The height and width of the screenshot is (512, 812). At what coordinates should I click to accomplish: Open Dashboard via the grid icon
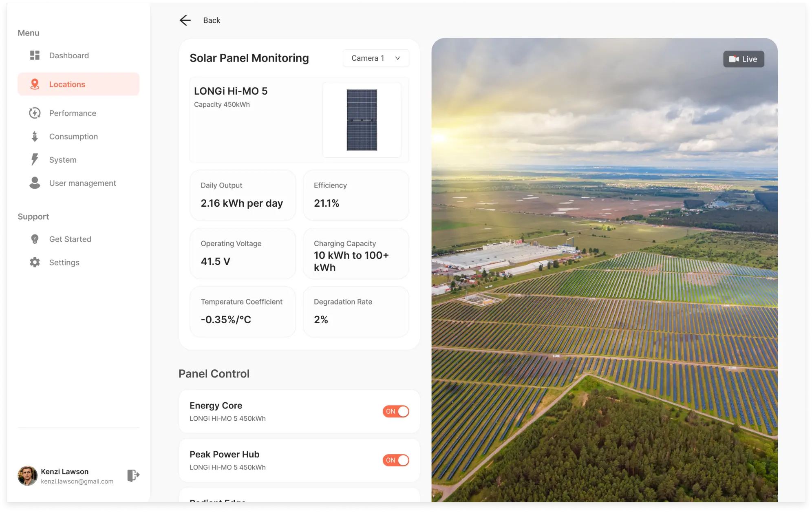point(35,55)
